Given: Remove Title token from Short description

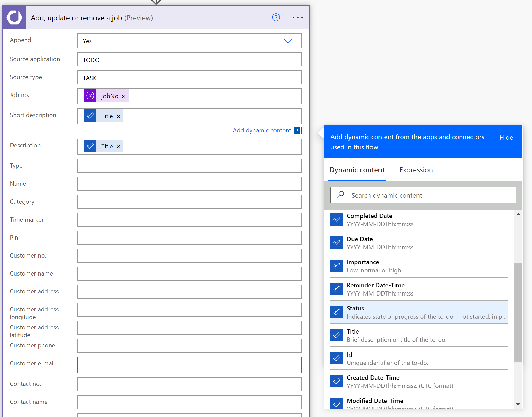Looking at the screenshot, I should (118, 116).
